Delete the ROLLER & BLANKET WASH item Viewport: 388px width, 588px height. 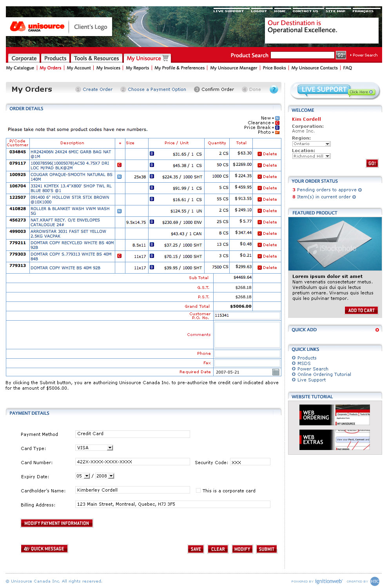(267, 211)
